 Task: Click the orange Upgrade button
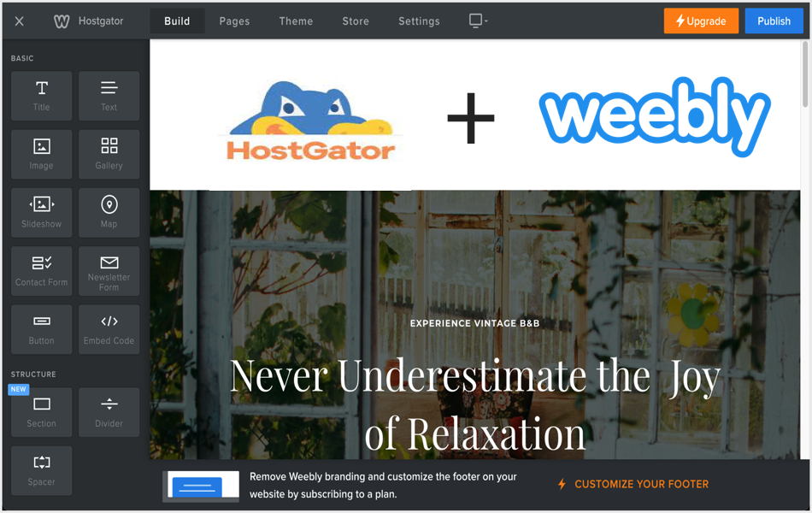(701, 21)
